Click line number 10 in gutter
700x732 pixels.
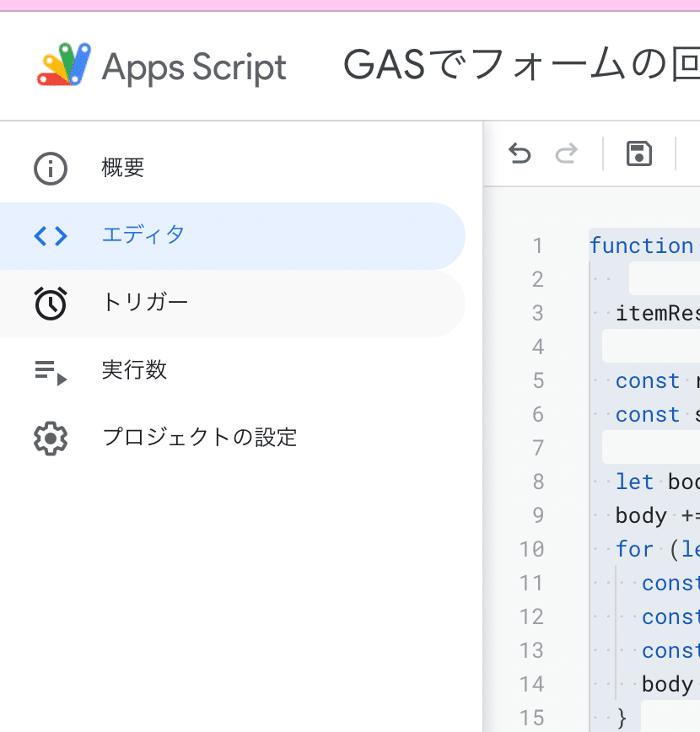532,550
